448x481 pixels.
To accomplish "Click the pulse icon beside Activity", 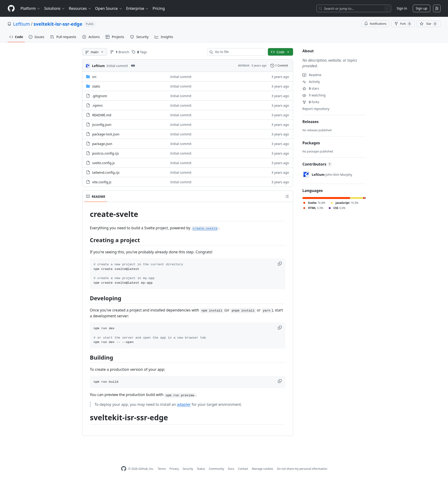I will point(304,82).
